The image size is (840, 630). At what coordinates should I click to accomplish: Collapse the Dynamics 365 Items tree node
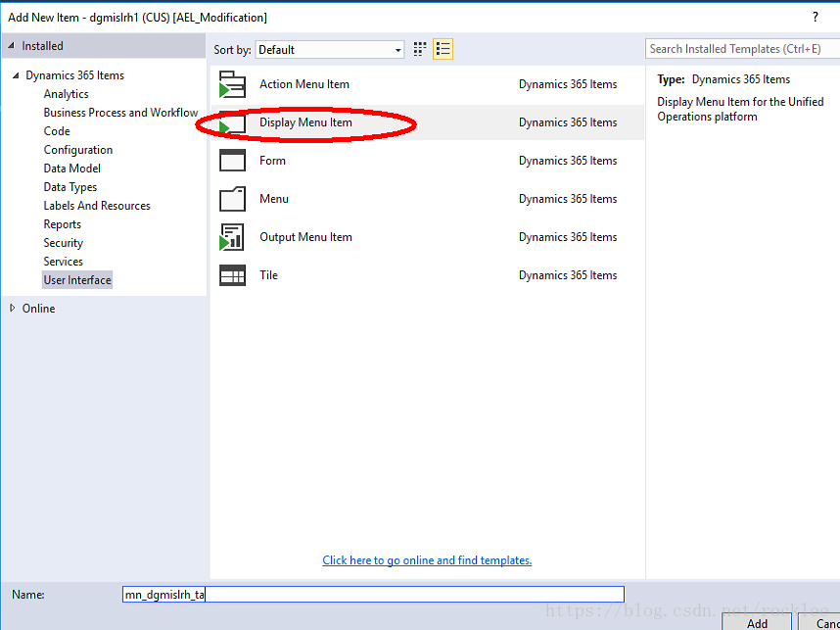pyautogui.click(x=16, y=75)
